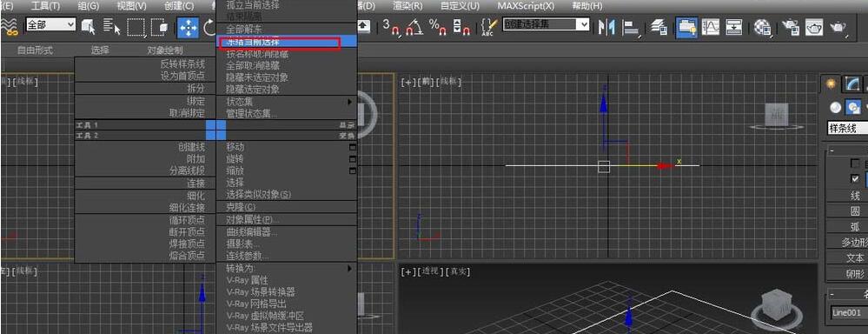This screenshot has width=868, height=334.
Task: Open edit named selection sets icon
Action: point(489,26)
